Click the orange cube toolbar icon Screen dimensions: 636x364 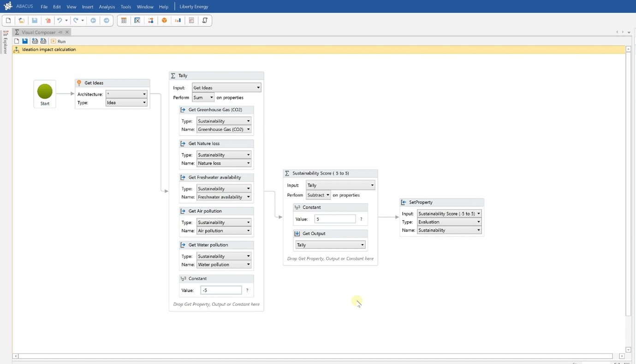point(164,20)
